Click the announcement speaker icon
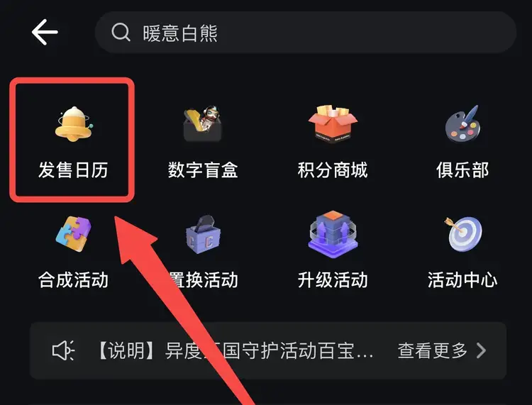The width and height of the screenshot is (532, 405). click(x=63, y=350)
